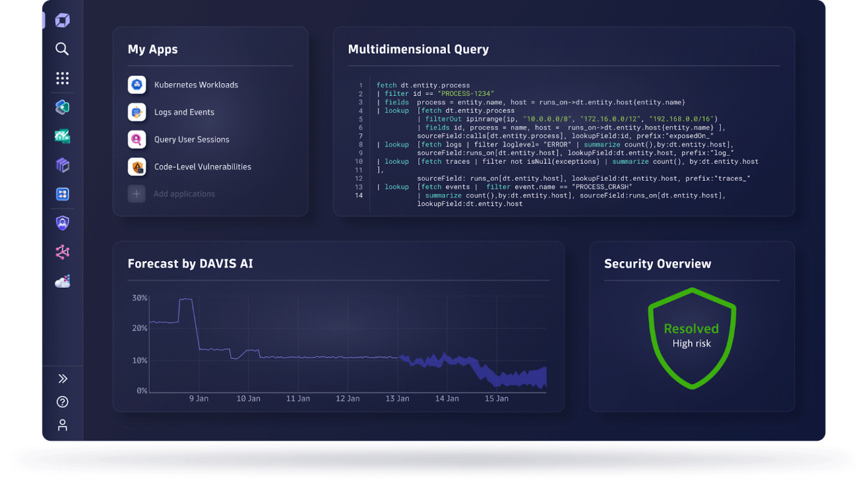The image size is (868, 481).
Task: Click the user profile icon at the bottom
Action: pyautogui.click(x=62, y=425)
